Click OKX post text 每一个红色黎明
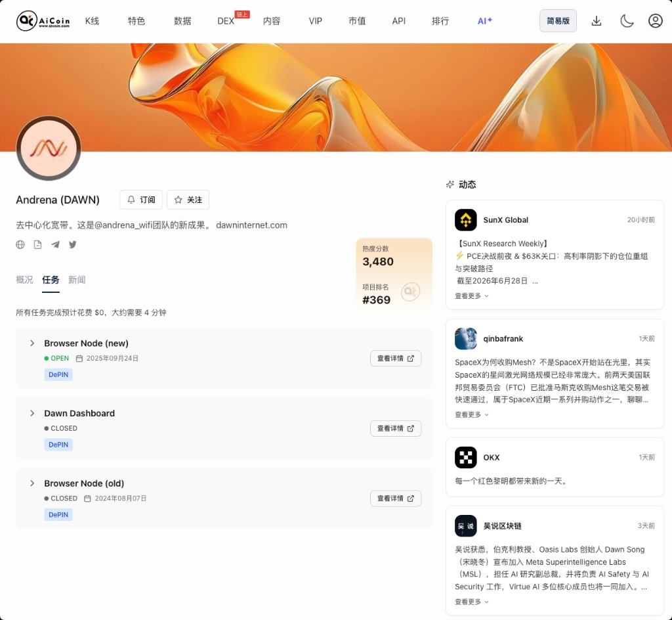The image size is (672, 620). click(512, 481)
